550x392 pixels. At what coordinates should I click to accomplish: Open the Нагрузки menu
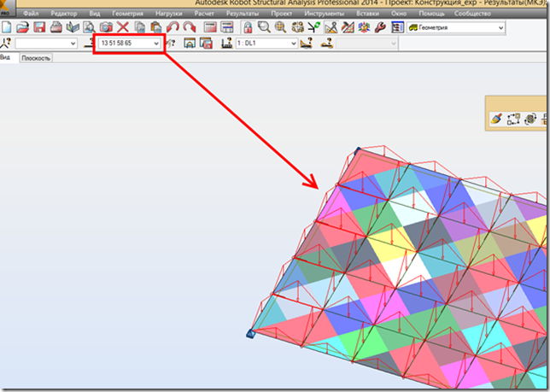(169, 14)
